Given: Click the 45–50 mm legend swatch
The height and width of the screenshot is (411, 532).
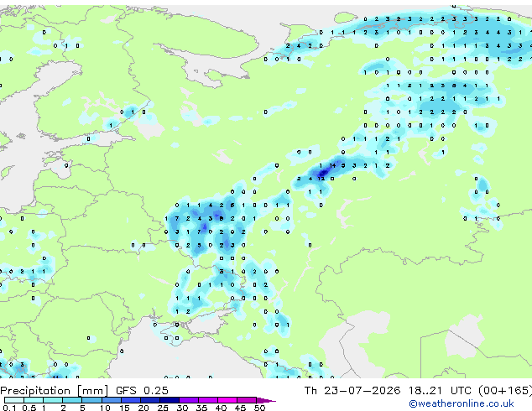Looking at the screenshot, I should [x=246, y=400].
